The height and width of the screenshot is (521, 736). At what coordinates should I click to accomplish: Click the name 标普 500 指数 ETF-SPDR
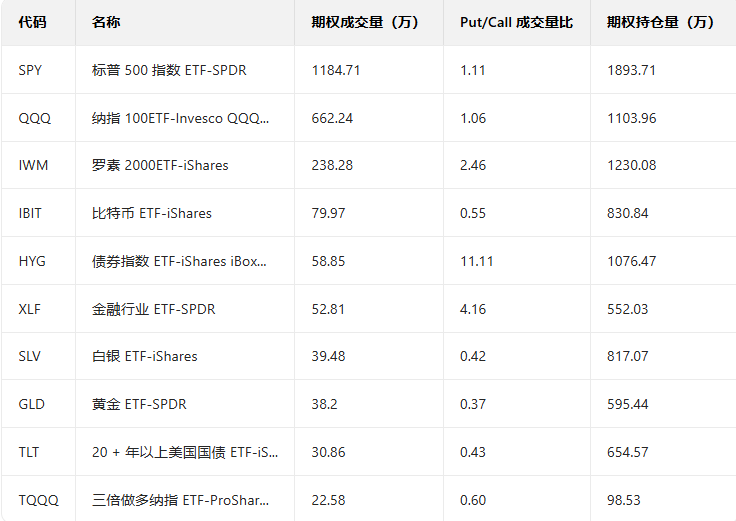(169, 70)
